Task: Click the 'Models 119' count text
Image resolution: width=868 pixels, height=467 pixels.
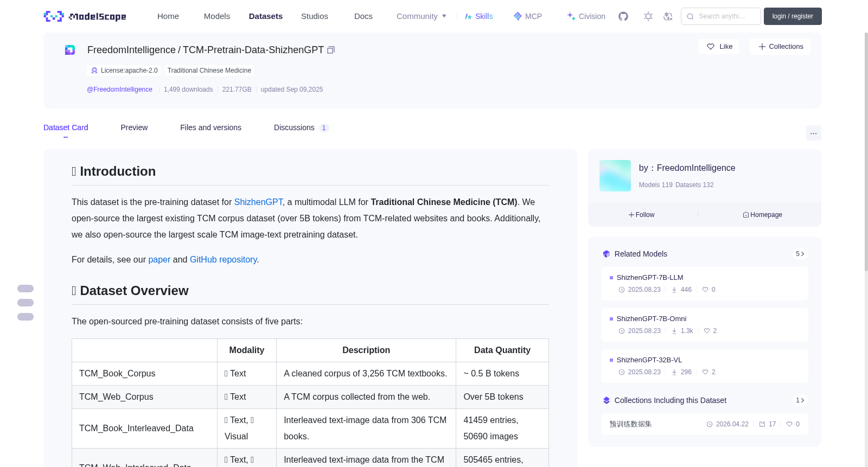Action: [656, 185]
